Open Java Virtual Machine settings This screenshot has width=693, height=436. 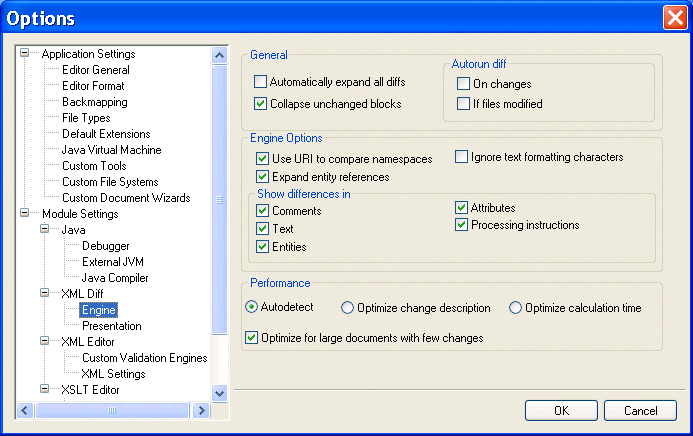[111, 150]
